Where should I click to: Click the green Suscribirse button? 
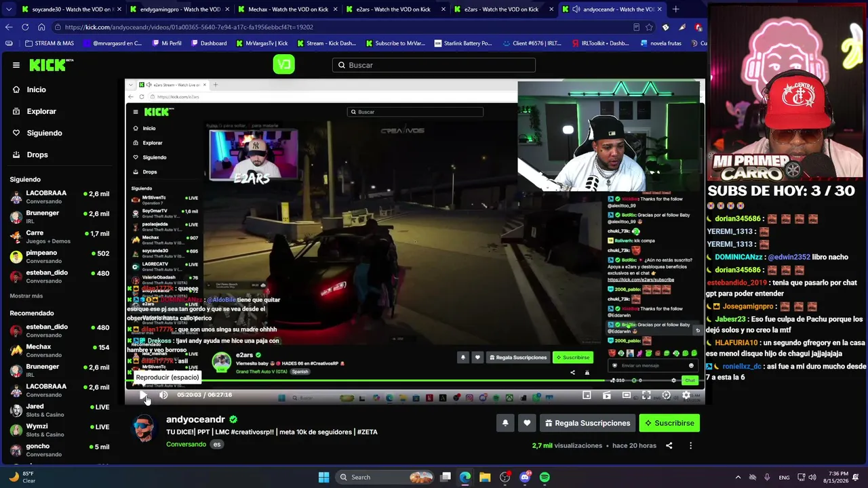[x=669, y=423]
